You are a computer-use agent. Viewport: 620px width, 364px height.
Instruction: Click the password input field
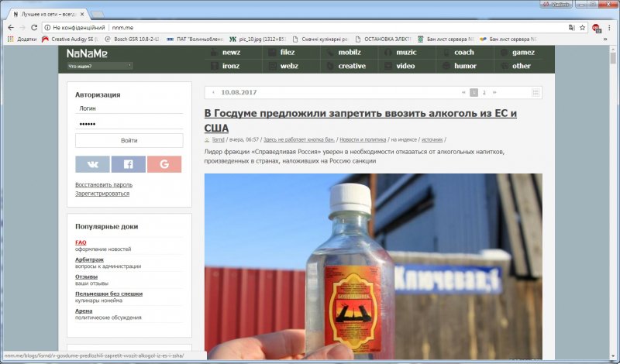click(x=129, y=124)
